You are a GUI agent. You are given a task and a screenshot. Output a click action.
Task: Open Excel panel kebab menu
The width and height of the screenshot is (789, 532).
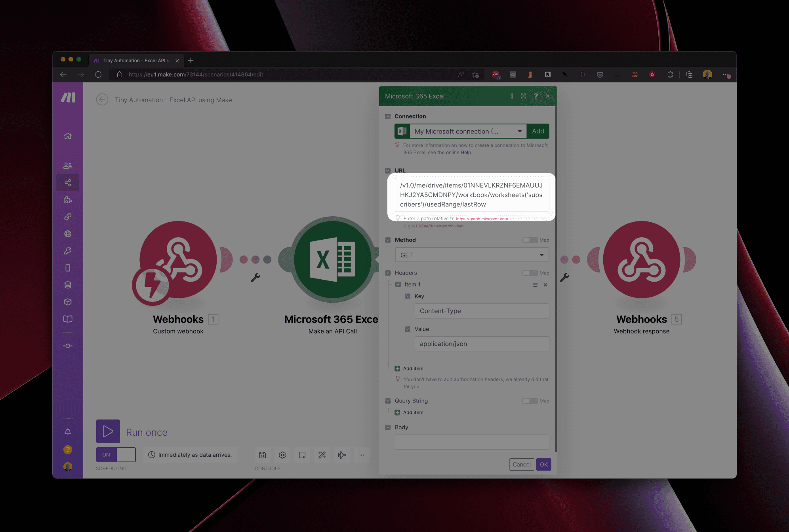click(512, 96)
